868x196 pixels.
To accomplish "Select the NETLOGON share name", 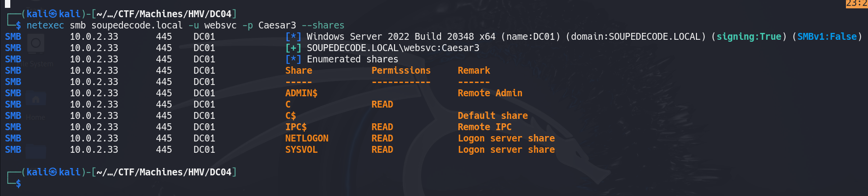I will [x=307, y=139].
